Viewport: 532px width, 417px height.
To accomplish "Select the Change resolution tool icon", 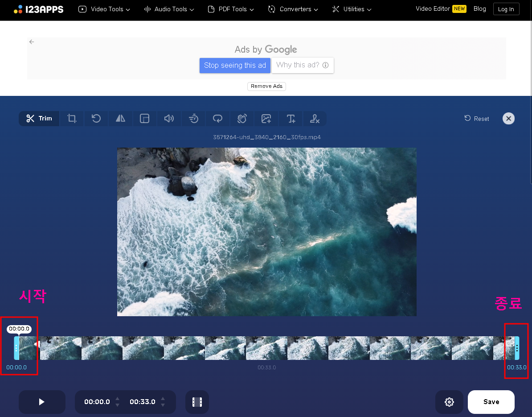I will 144,119.
